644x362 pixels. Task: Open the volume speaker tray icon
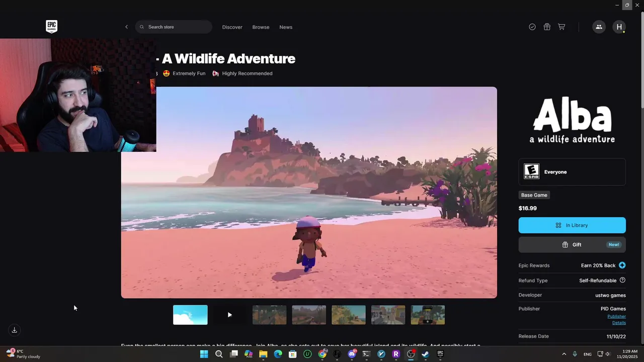point(608,354)
